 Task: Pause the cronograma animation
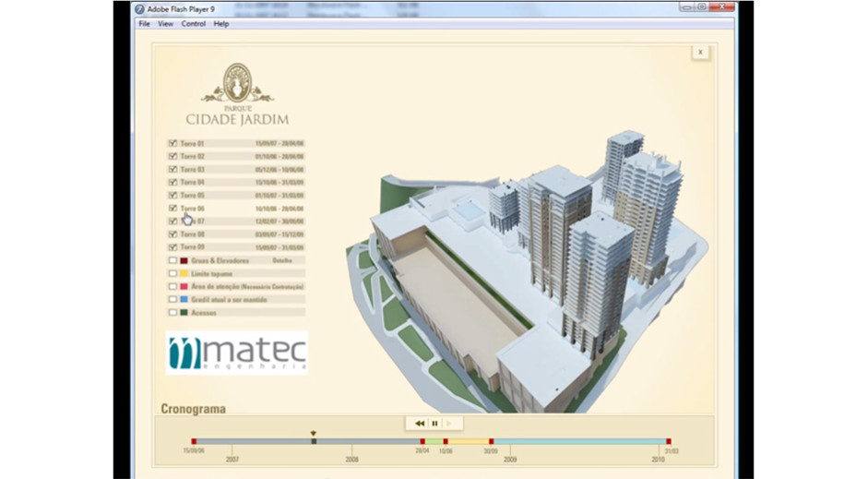(x=434, y=424)
